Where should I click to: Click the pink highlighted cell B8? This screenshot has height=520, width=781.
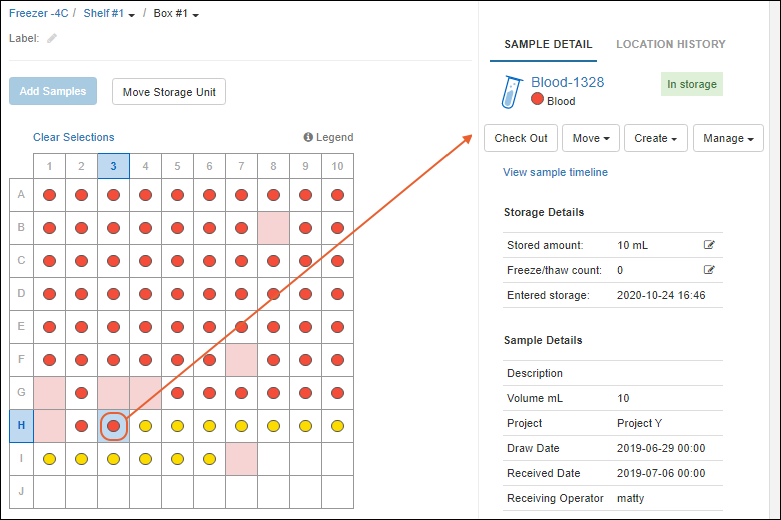coord(273,228)
